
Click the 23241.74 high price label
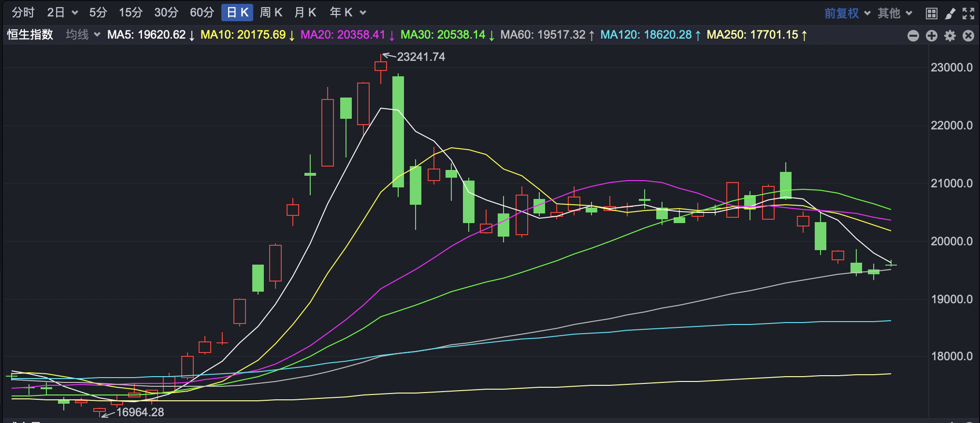point(421,57)
